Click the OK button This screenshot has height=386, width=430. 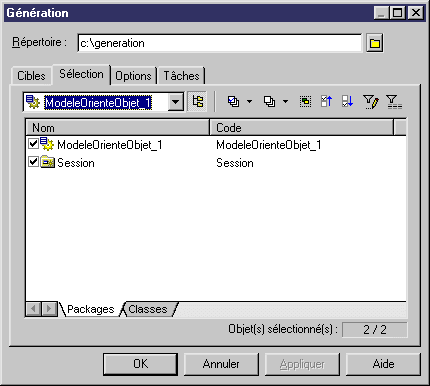click(x=140, y=364)
